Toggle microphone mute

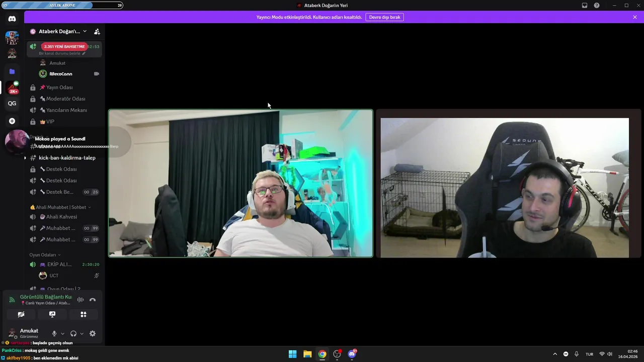(54, 333)
